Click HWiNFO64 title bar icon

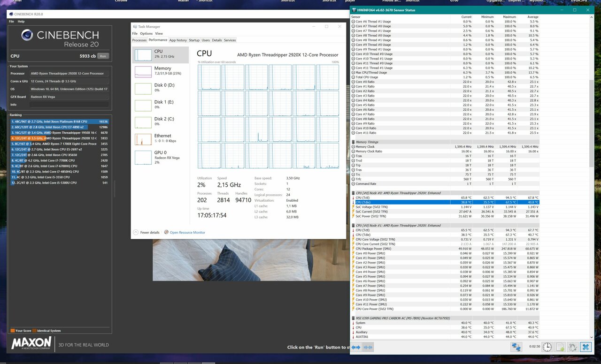coord(354,10)
